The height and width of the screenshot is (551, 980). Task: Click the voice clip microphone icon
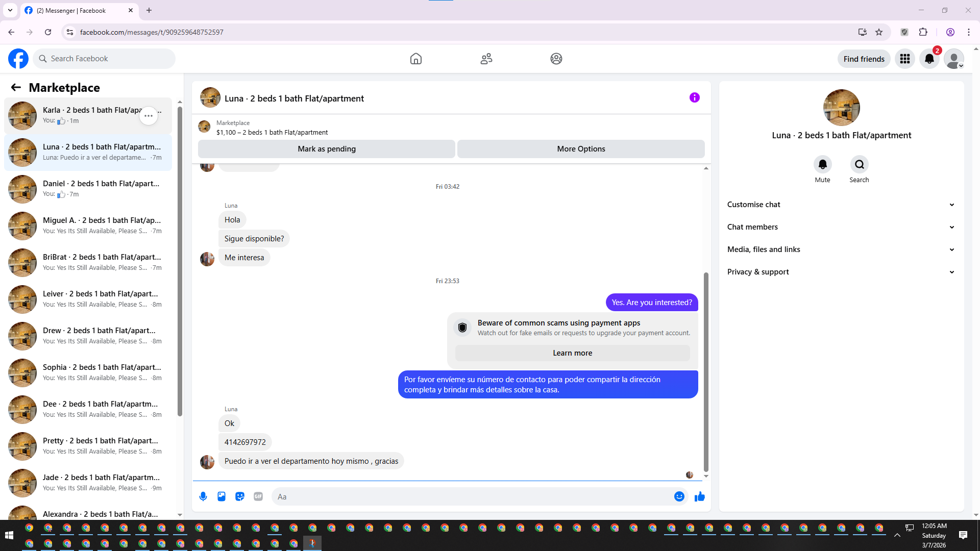[x=203, y=496]
